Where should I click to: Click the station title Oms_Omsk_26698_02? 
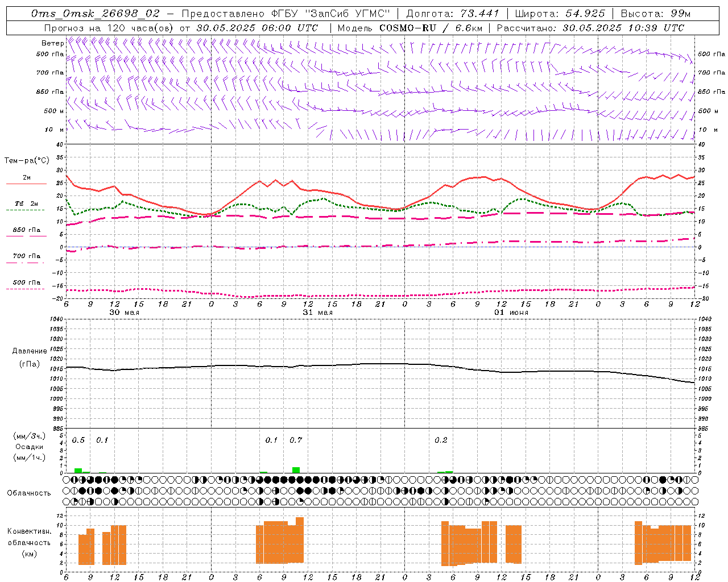[96, 14]
